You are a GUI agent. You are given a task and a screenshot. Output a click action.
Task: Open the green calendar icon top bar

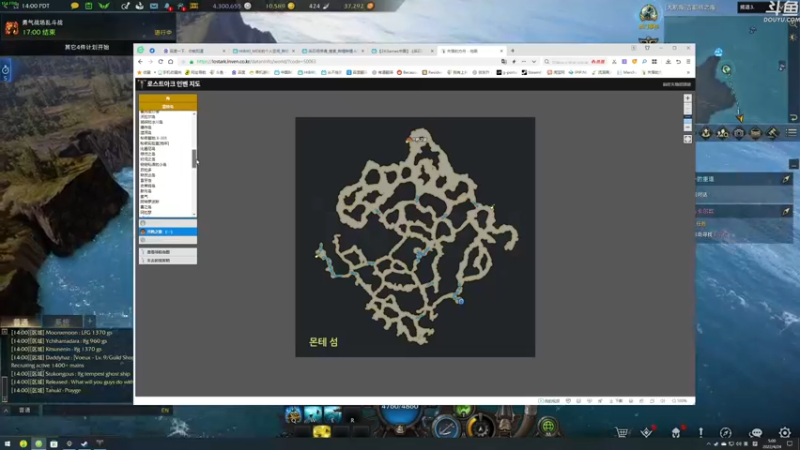coord(89,6)
